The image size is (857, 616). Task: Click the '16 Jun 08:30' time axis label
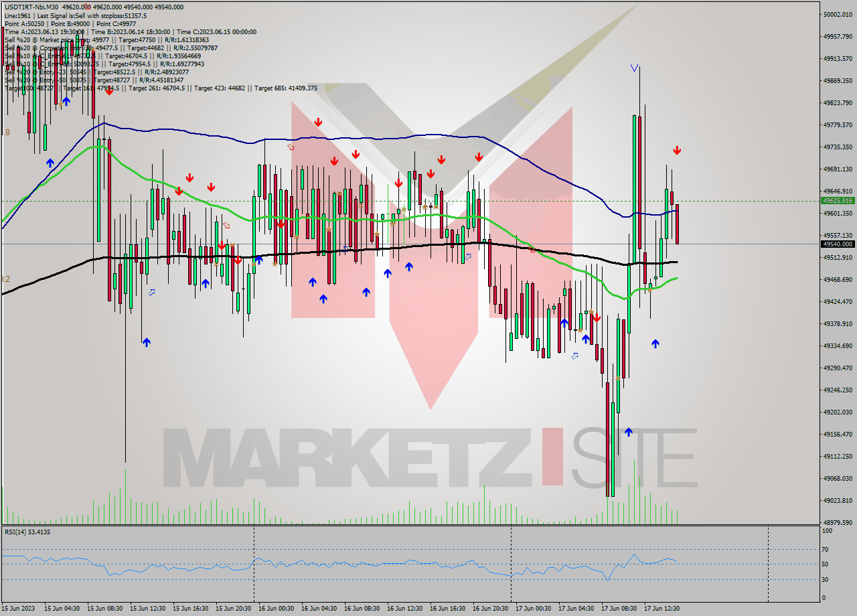pos(362,609)
